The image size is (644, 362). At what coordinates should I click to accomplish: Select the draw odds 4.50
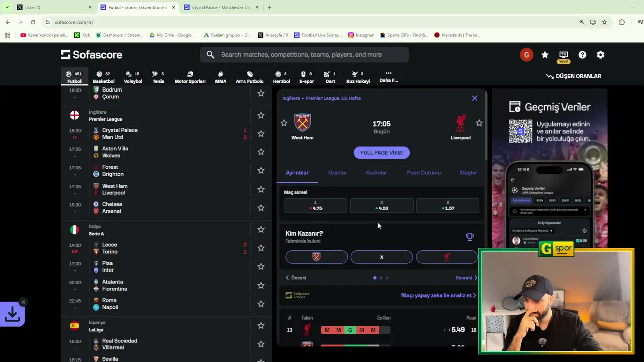click(381, 206)
